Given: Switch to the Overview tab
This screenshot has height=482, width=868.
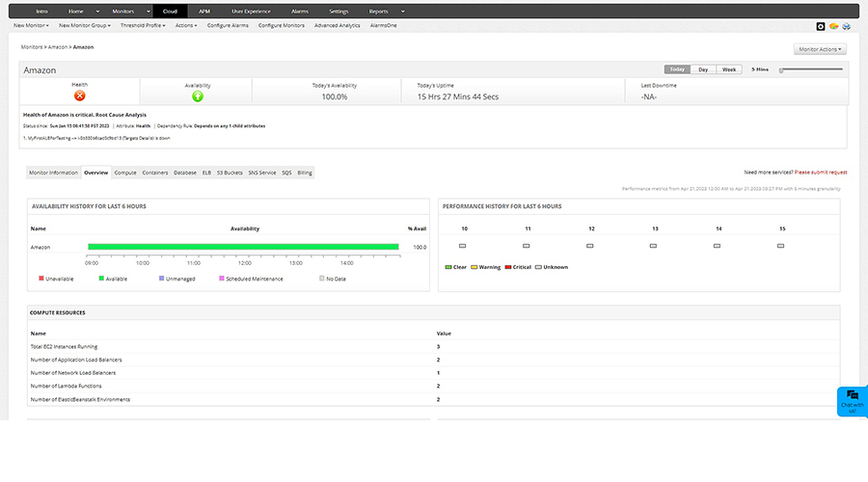Looking at the screenshot, I should (x=95, y=173).
